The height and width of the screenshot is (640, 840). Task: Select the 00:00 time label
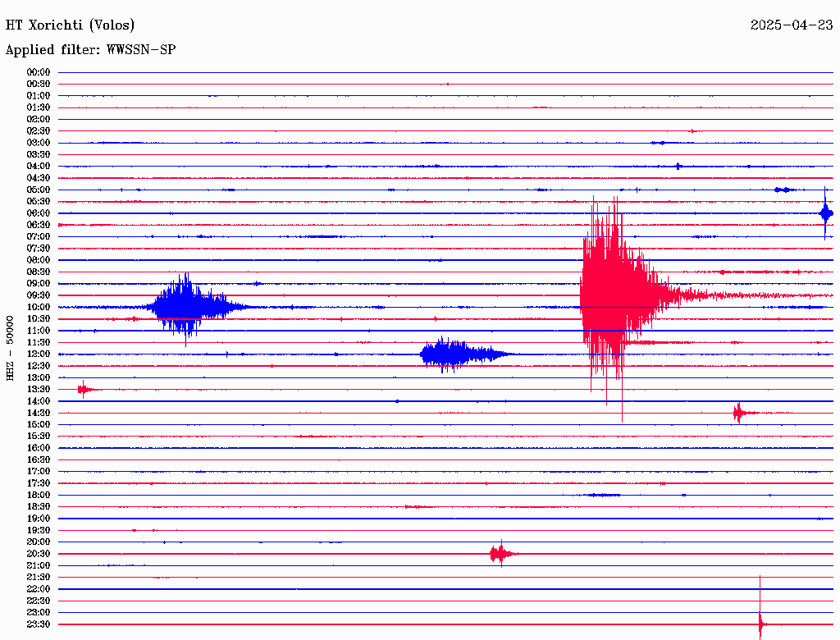[x=39, y=72]
